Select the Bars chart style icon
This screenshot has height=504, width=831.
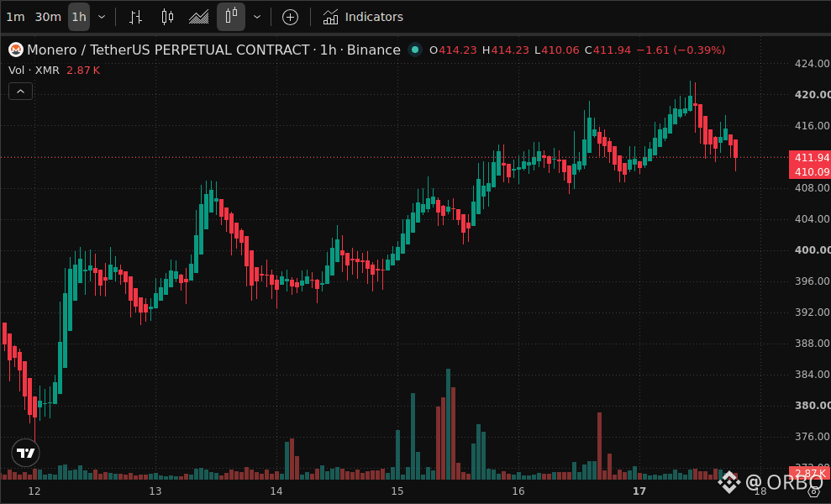pyautogui.click(x=135, y=17)
